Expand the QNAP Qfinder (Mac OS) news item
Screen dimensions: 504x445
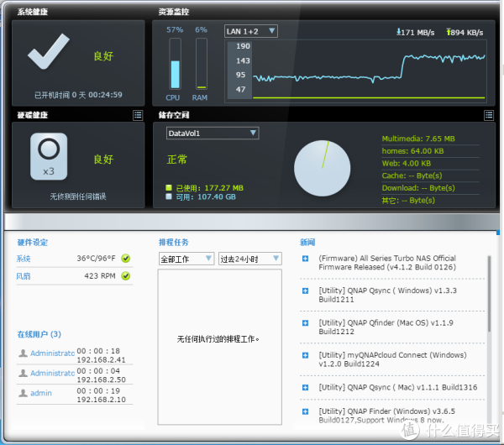coord(305,322)
